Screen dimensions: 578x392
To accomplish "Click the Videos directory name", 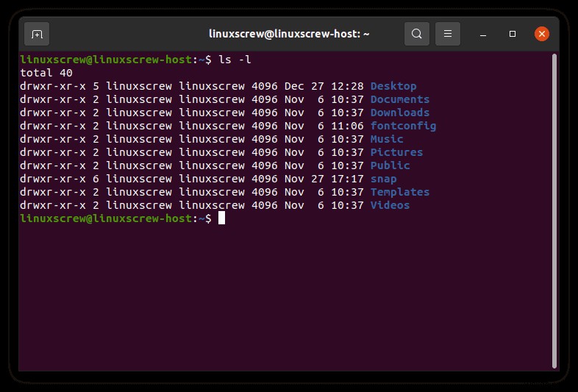I will [x=390, y=206].
